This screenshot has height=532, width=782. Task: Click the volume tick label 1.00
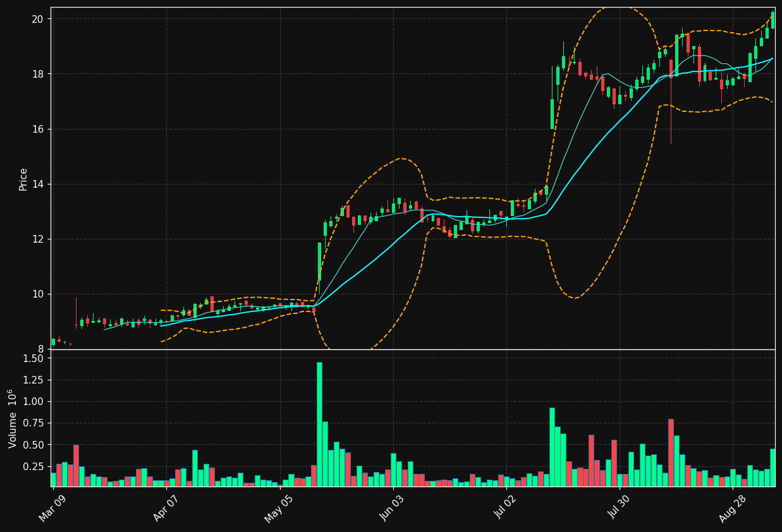click(x=34, y=401)
